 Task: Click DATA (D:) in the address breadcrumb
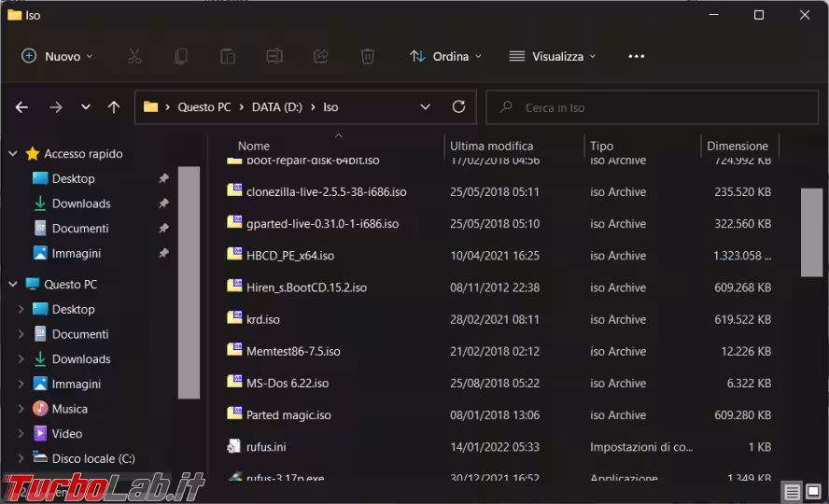tap(274, 107)
